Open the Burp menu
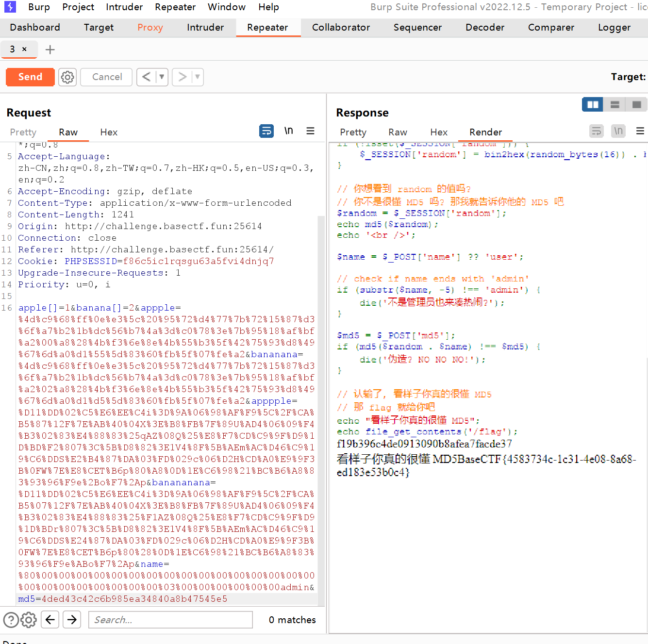The image size is (648, 644). pyautogui.click(x=39, y=7)
